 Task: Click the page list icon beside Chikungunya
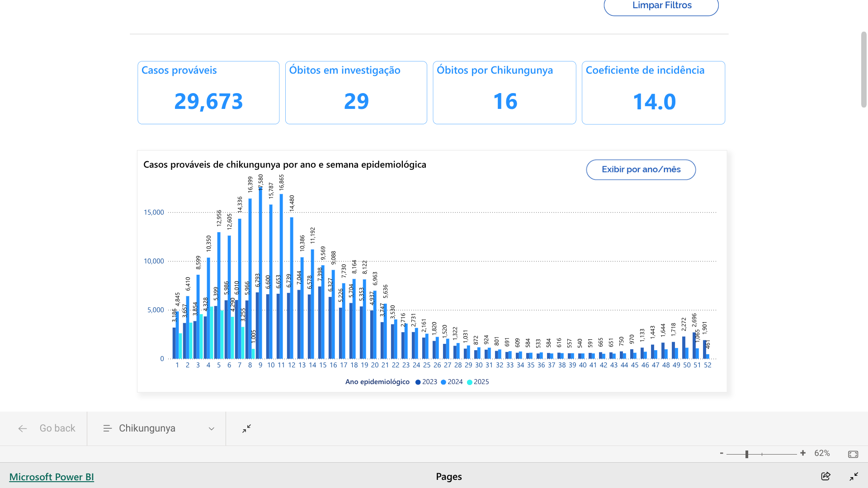coord(107,428)
